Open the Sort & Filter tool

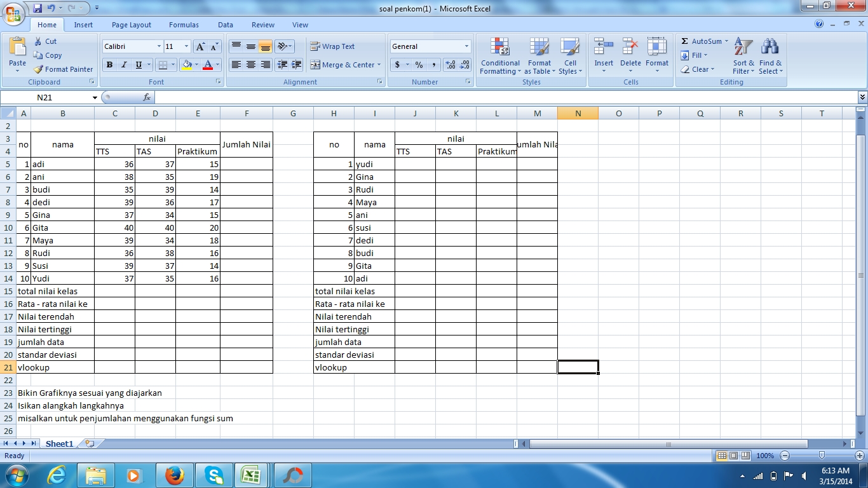(742, 56)
